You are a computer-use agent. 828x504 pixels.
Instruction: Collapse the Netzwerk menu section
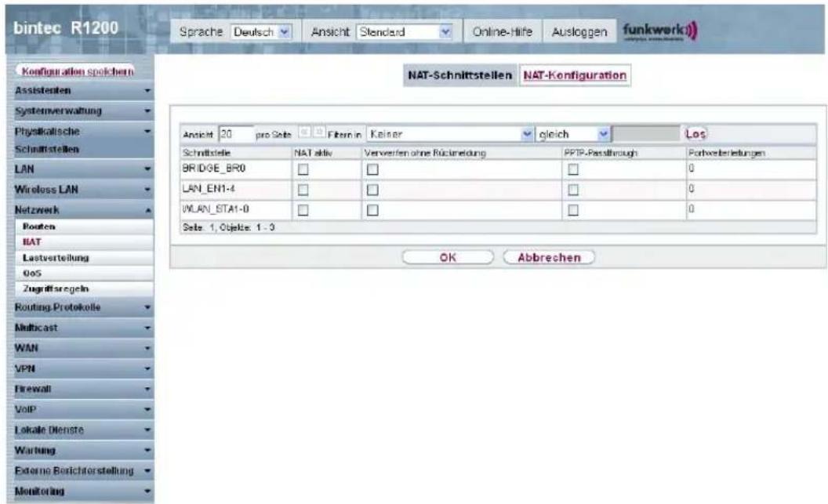[83, 210]
